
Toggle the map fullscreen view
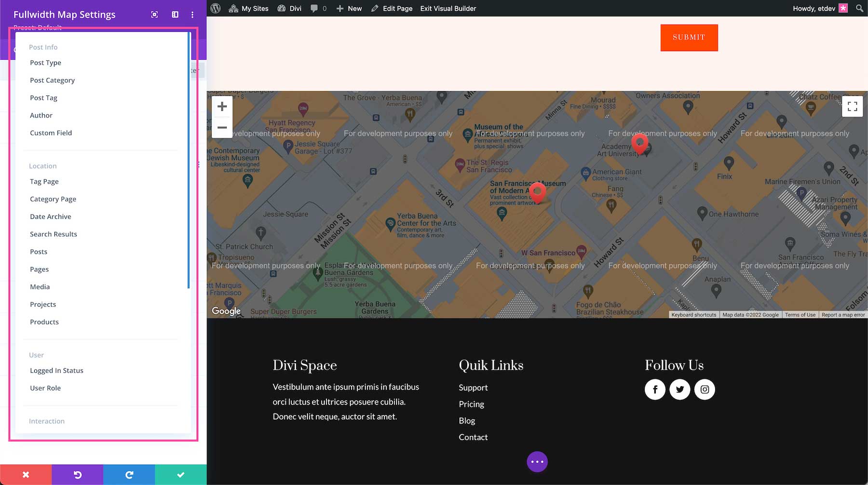[852, 106]
